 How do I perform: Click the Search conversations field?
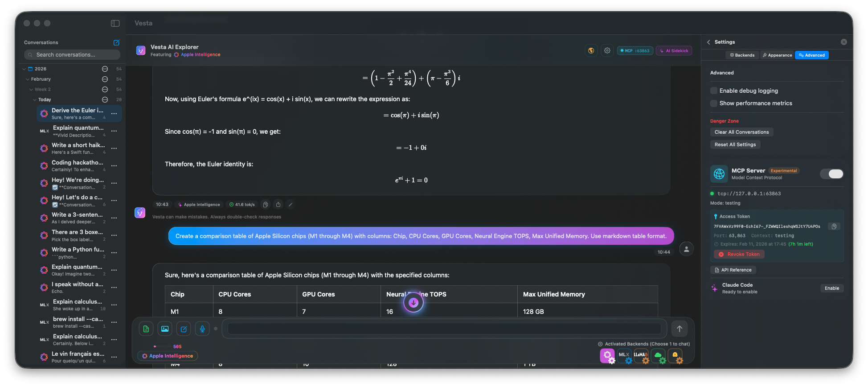point(72,55)
